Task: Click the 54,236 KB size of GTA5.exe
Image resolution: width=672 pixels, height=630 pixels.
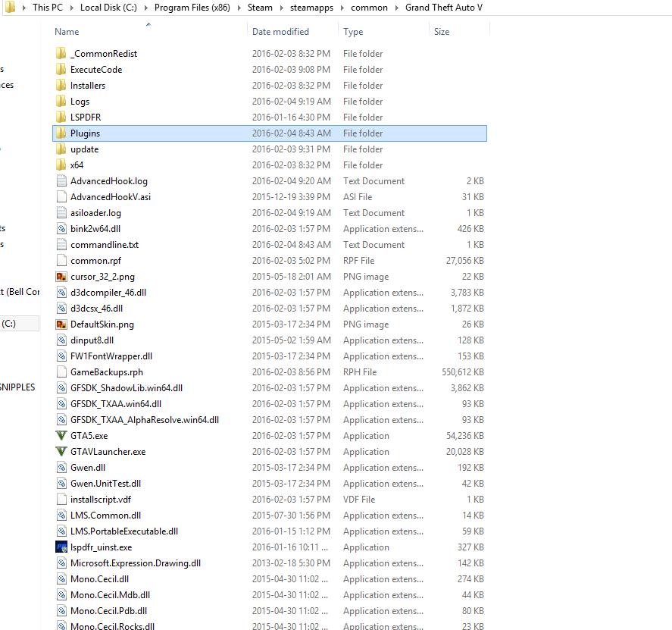Action: pos(465,436)
